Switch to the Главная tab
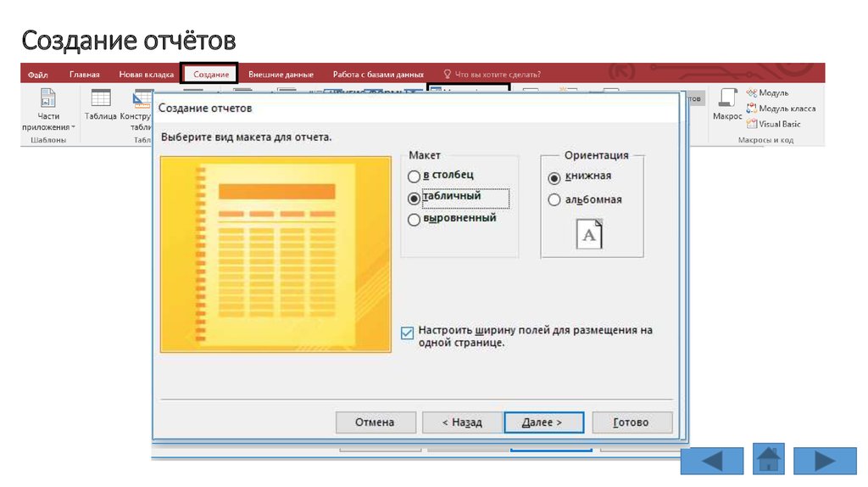868x487 pixels. tap(84, 75)
